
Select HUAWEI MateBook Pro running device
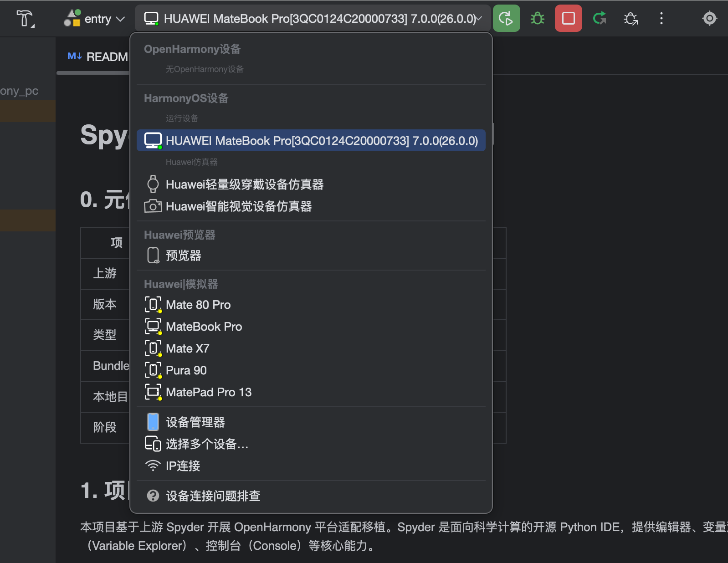click(311, 141)
